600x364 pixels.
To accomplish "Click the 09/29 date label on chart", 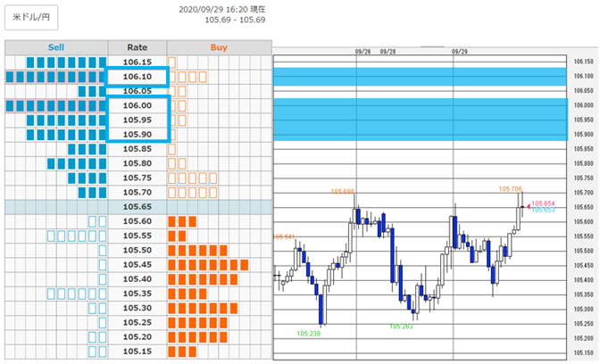I will pyautogui.click(x=460, y=51).
